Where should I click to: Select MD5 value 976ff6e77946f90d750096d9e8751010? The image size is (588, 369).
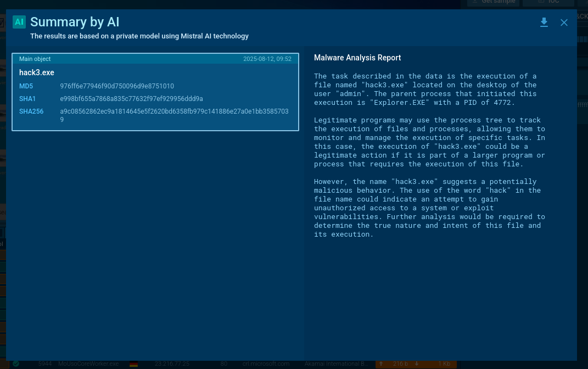[117, 86]
